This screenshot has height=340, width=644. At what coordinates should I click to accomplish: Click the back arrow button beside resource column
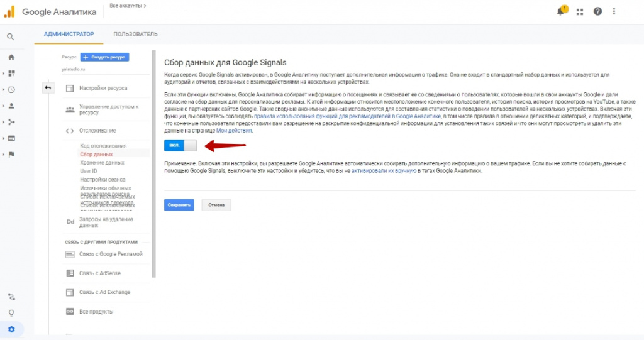click(48, 87)
